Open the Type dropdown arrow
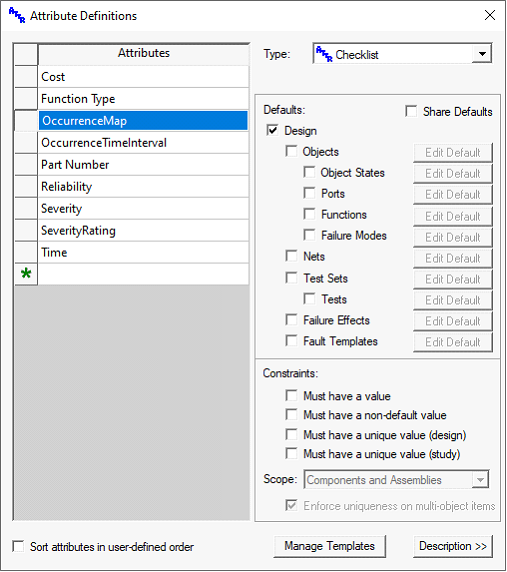Viewport: 507px width, 572px height. pos(482,54)
